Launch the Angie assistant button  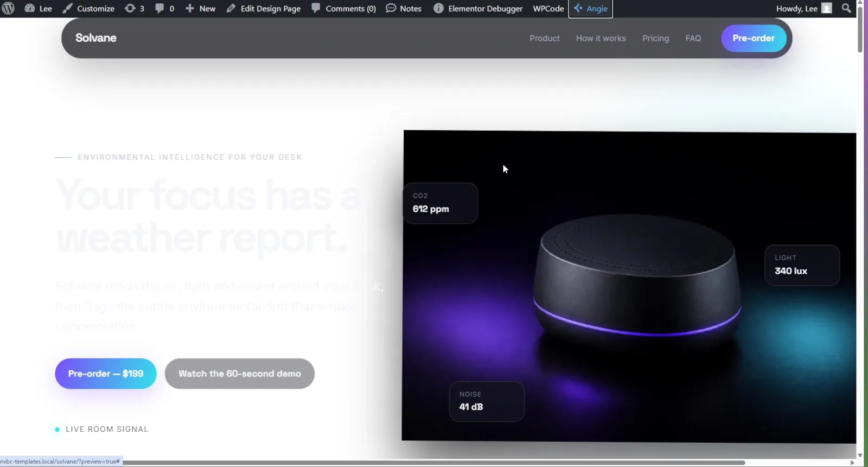tap(591, 8)
